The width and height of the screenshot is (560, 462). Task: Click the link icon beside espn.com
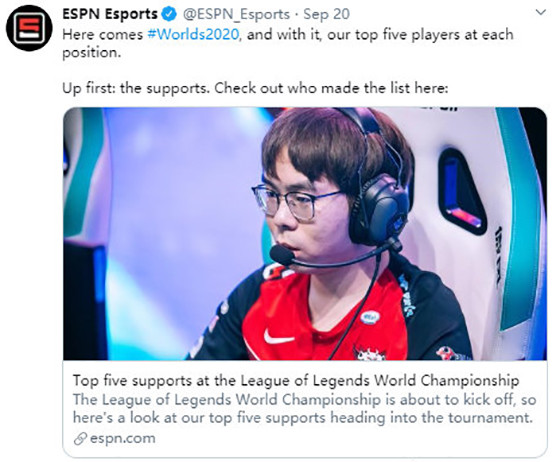[80, 439]
